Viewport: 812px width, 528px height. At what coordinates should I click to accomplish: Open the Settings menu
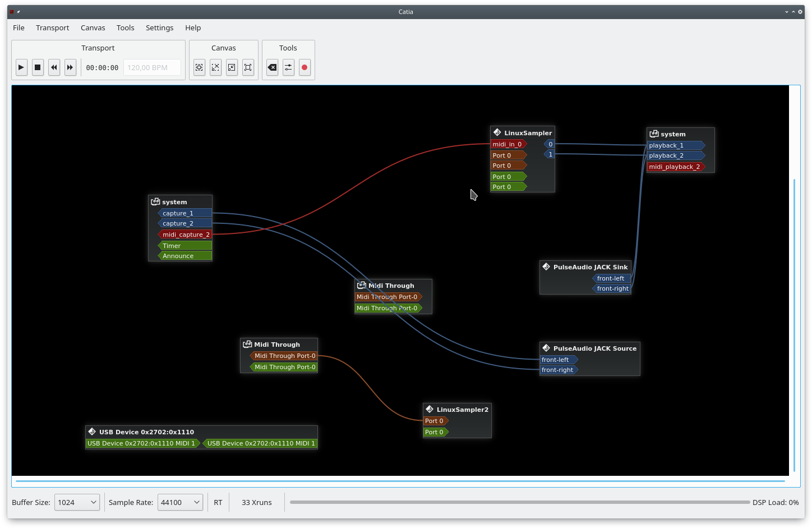(x=159, y=27)
